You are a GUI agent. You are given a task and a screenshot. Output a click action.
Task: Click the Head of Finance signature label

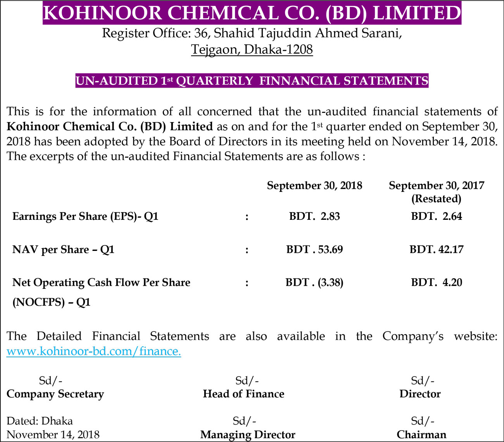click(x=243, y=394)
